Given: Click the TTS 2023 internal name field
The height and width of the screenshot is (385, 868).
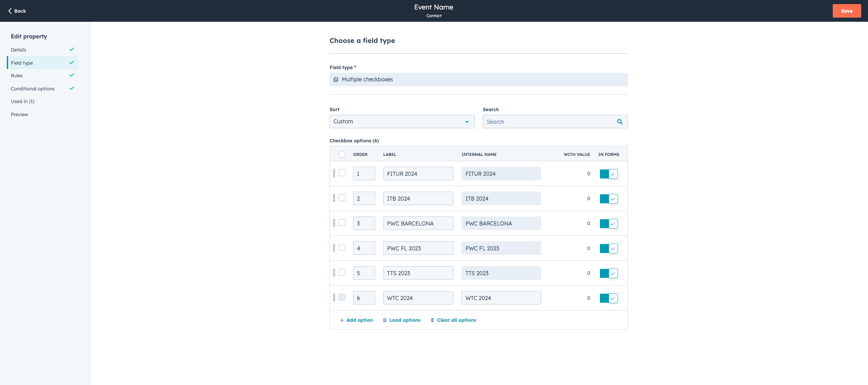Looking at the screenshot, I should (x=501, y=273).
